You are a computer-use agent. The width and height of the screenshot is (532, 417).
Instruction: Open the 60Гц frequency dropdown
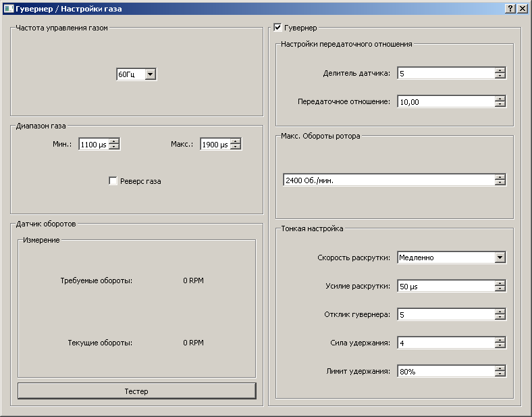coord(150,74)
